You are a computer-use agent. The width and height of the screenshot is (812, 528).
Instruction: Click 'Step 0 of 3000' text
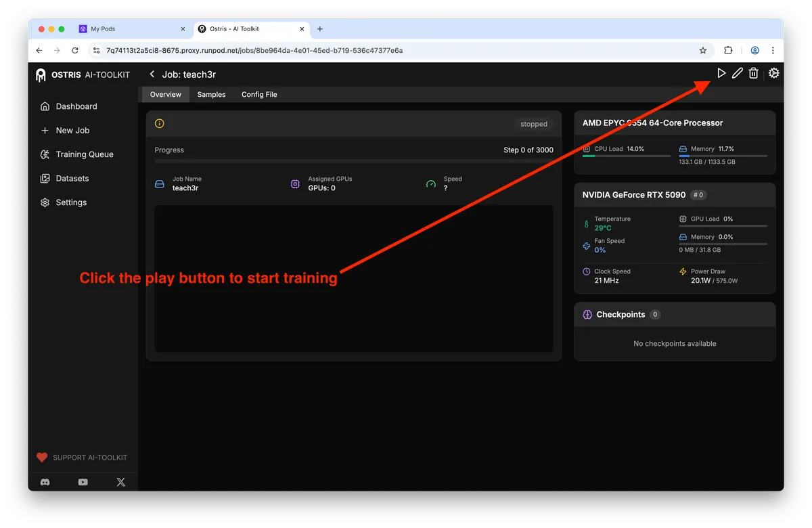528,150
